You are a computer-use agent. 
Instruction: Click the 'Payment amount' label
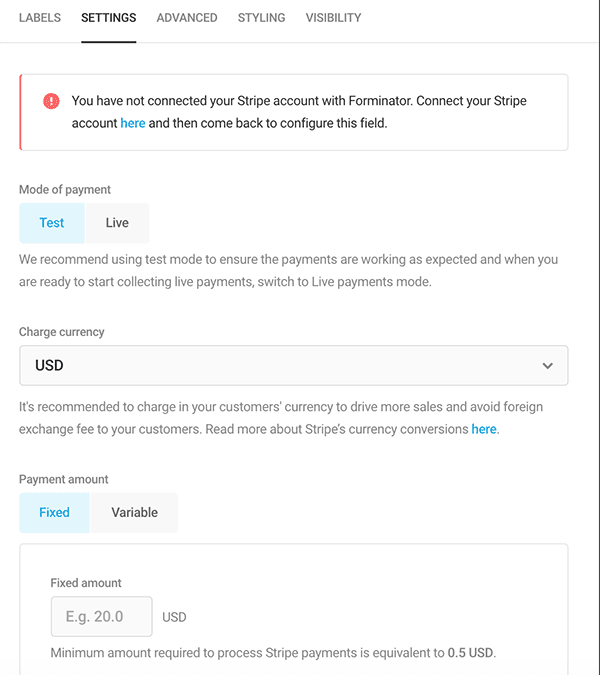[x=64, y=479]
